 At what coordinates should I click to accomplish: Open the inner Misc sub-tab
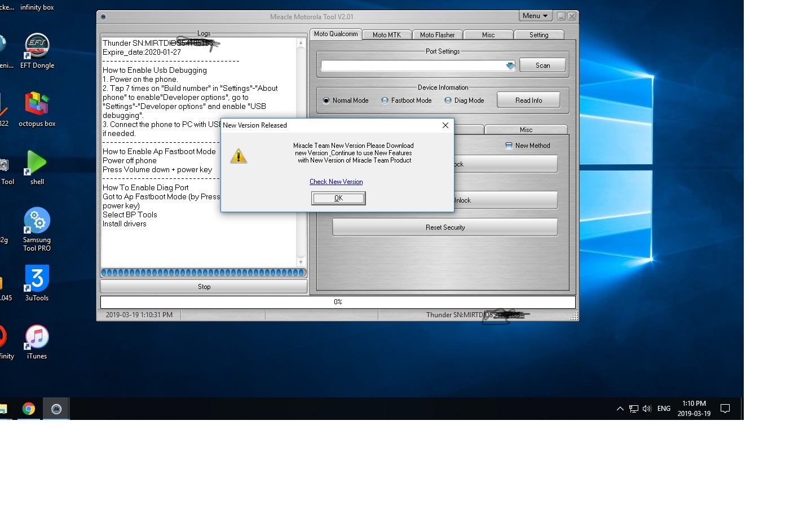(526, 130)
